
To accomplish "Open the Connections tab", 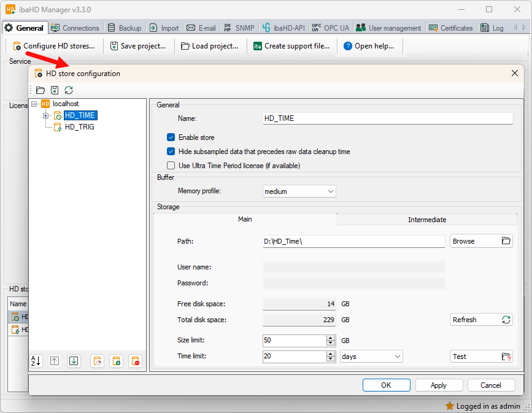I will 75,28.
